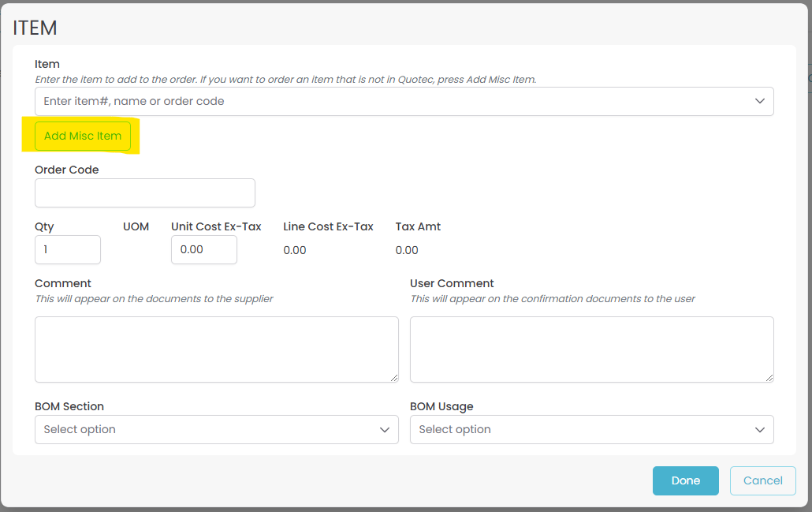Confirm the item with the Done button

click(685, 480)
